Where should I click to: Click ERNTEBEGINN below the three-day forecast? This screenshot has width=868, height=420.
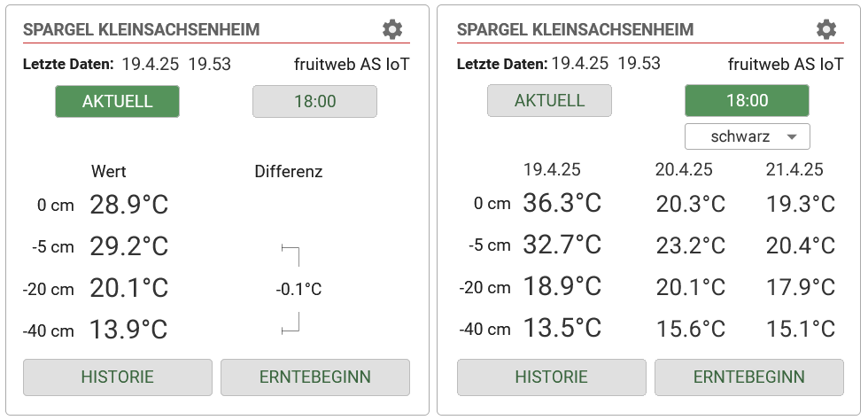pos(748,377)
